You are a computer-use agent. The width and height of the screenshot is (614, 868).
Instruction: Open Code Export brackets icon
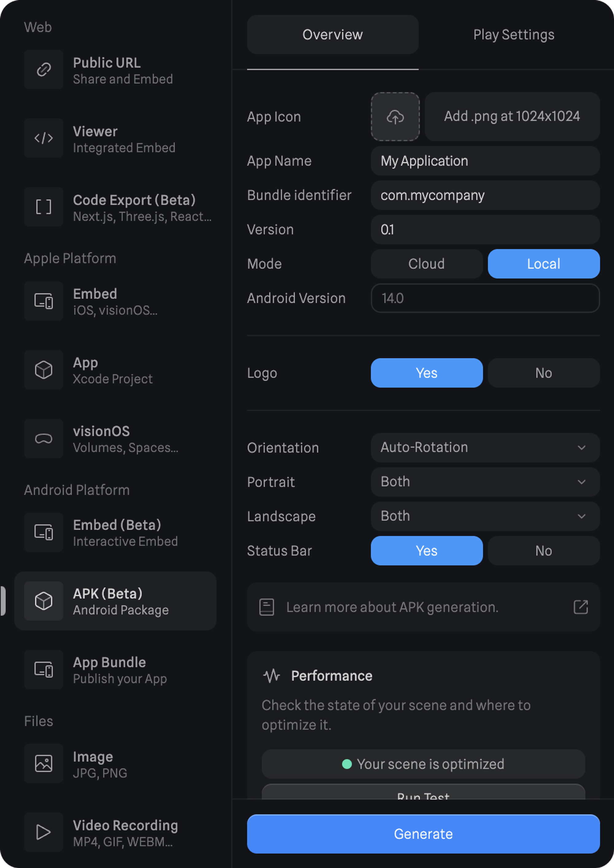click(44, 207)
